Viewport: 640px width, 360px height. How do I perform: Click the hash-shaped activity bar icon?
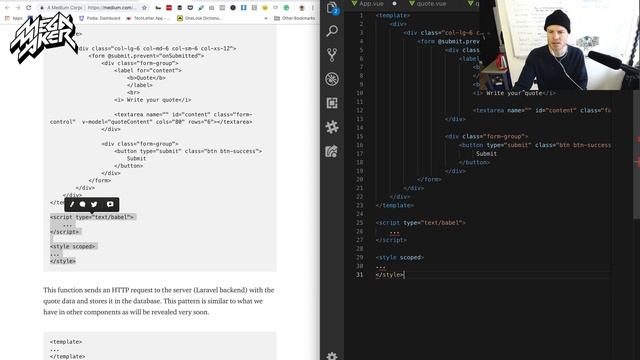click(x=332, y=127)
